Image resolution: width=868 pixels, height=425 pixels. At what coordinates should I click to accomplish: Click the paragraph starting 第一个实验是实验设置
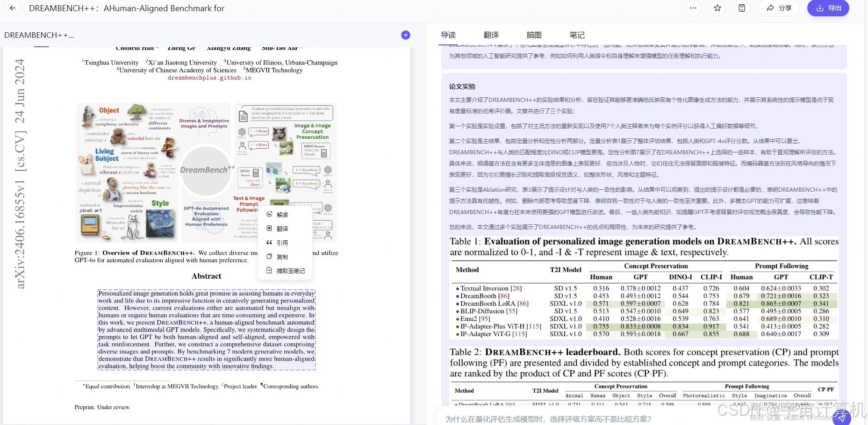[603, 126]
